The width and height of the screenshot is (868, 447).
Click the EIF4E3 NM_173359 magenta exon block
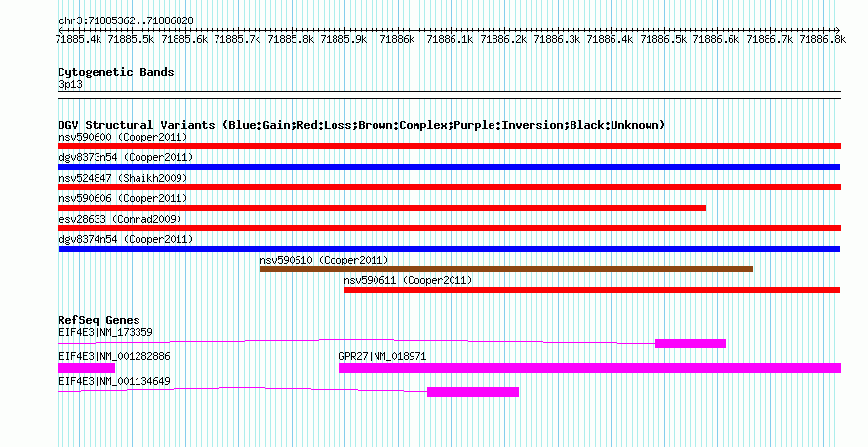(x=690, y=344)
